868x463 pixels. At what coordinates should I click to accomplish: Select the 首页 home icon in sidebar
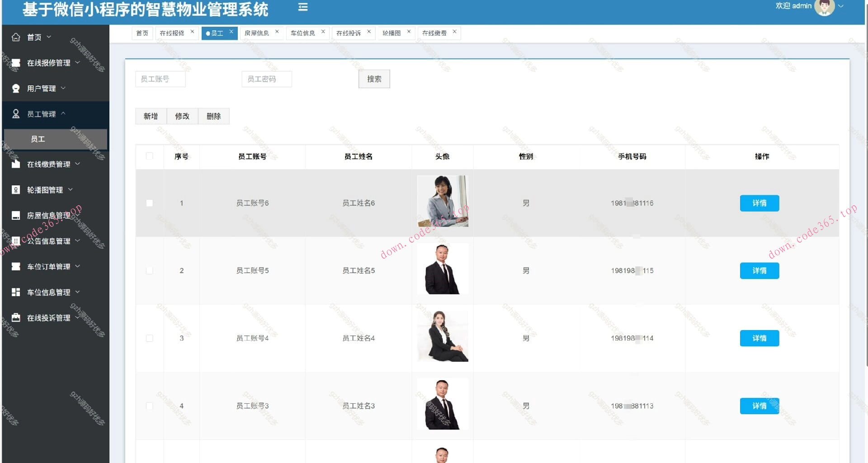(16, 37)
